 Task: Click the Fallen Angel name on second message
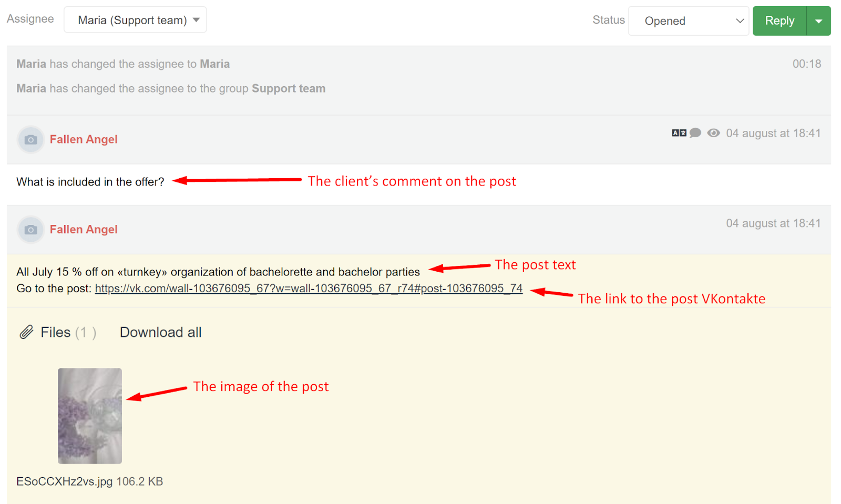(x=83, y=229)
